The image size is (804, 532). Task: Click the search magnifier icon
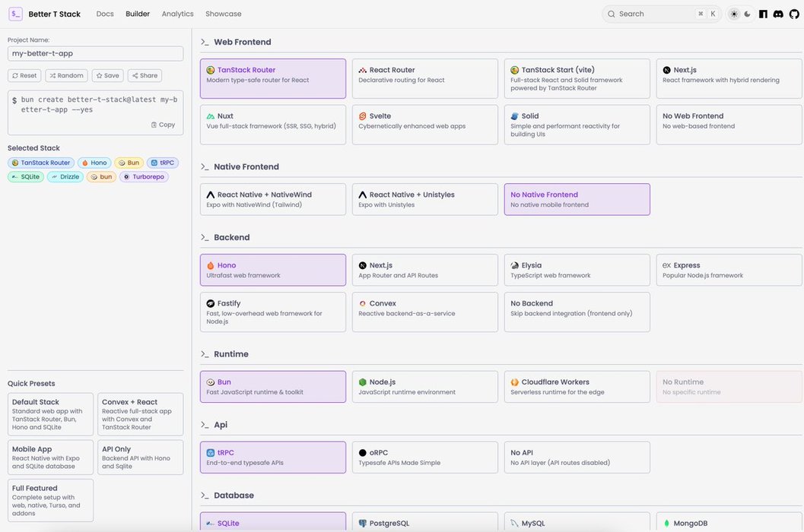coord(612,14)
